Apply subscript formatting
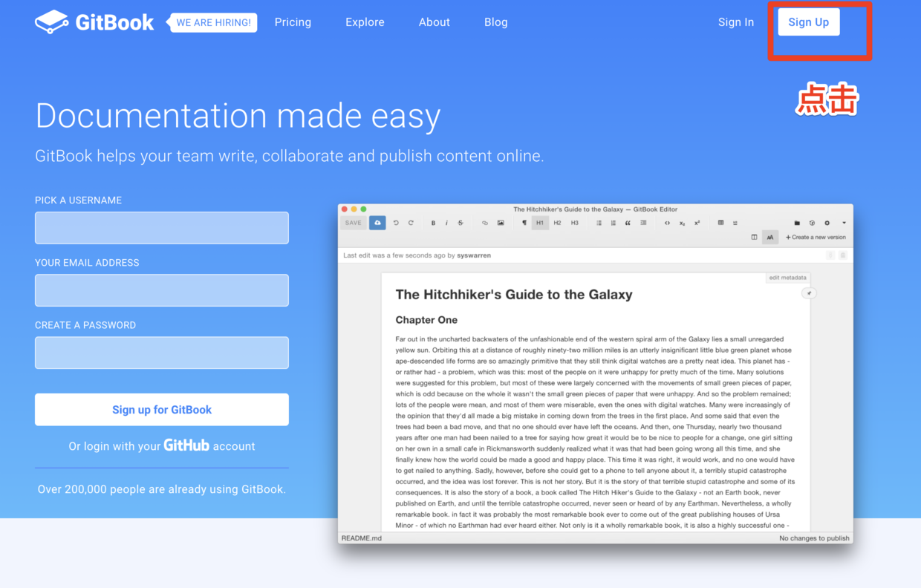This screenshot has height=588, width=921. 682,223
